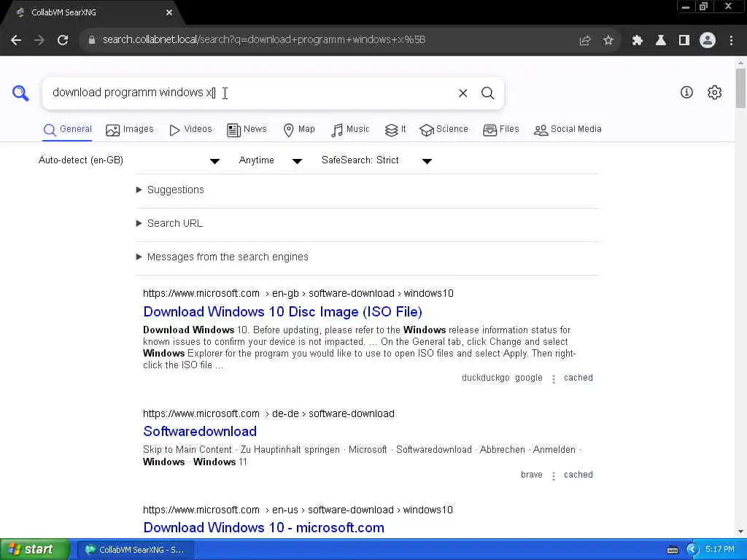The height and width of the screenshot is (560, 747).
Task: Click the keyboard icon in system tray
Action: tap(672, 550)
